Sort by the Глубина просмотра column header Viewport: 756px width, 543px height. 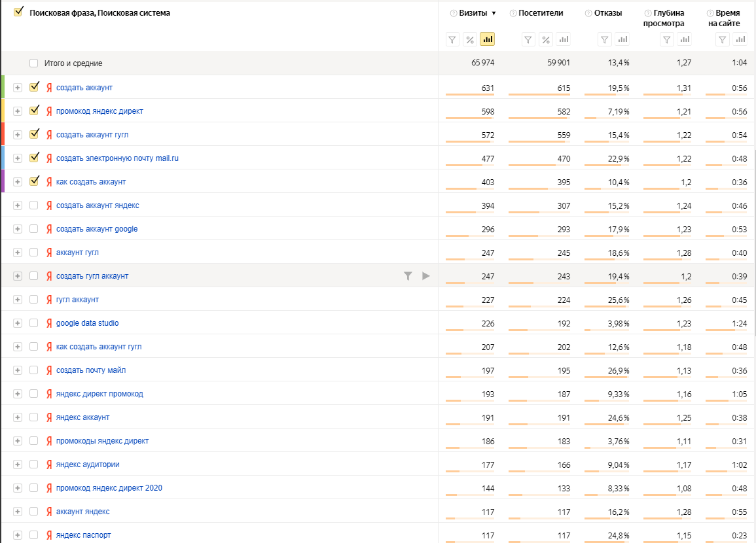664,18
